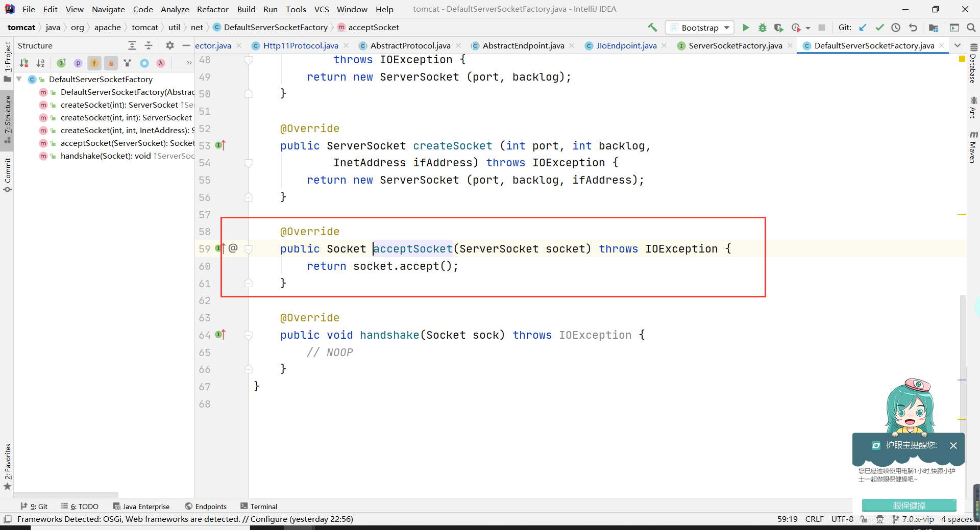Image resolution: width=980 pixels, height=530 pixels.
Task: Click implements-method gutter icon at line 64
Action: (220, 335)
